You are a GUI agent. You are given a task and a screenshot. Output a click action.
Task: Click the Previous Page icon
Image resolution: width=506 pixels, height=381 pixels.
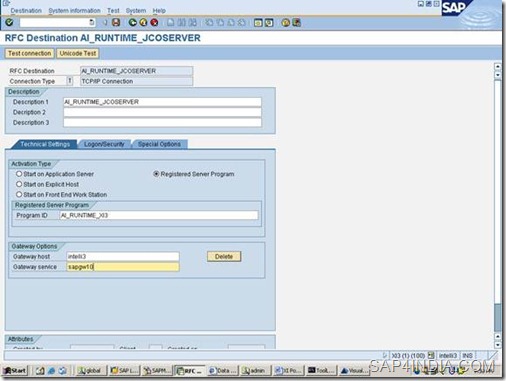pyautogui.click(x=220, y=22)
